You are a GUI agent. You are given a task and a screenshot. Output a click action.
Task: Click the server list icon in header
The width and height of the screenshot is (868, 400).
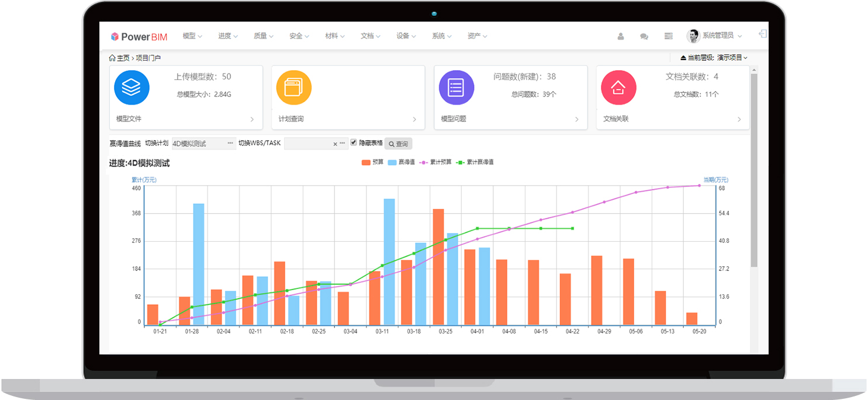coord(669,36)
